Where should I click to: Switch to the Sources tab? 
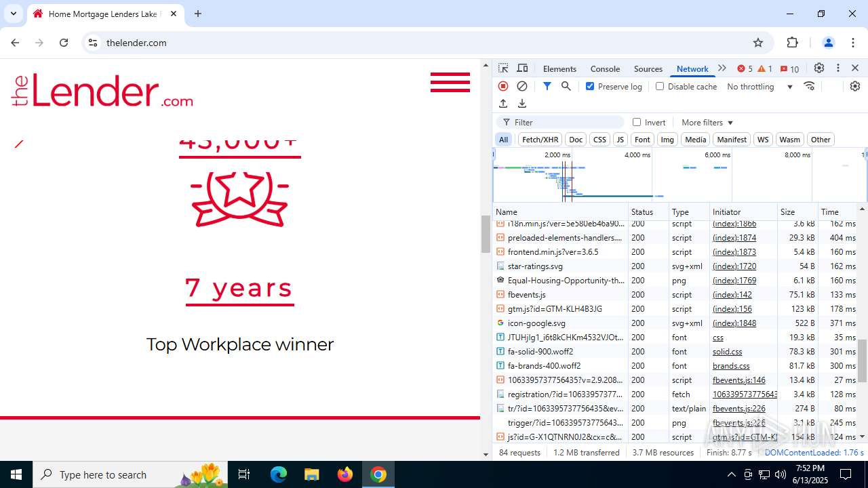tap(648, 68)
